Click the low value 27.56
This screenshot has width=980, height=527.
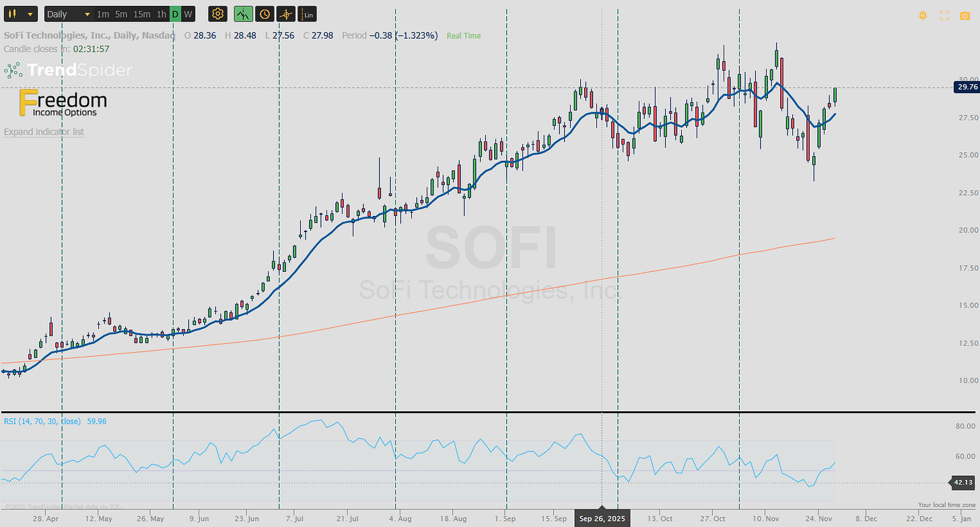283,36
